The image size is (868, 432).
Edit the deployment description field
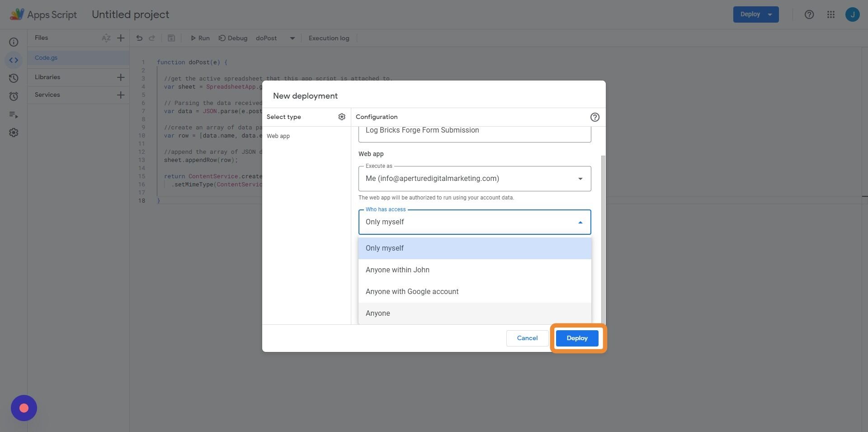click(x=474, y=131)
